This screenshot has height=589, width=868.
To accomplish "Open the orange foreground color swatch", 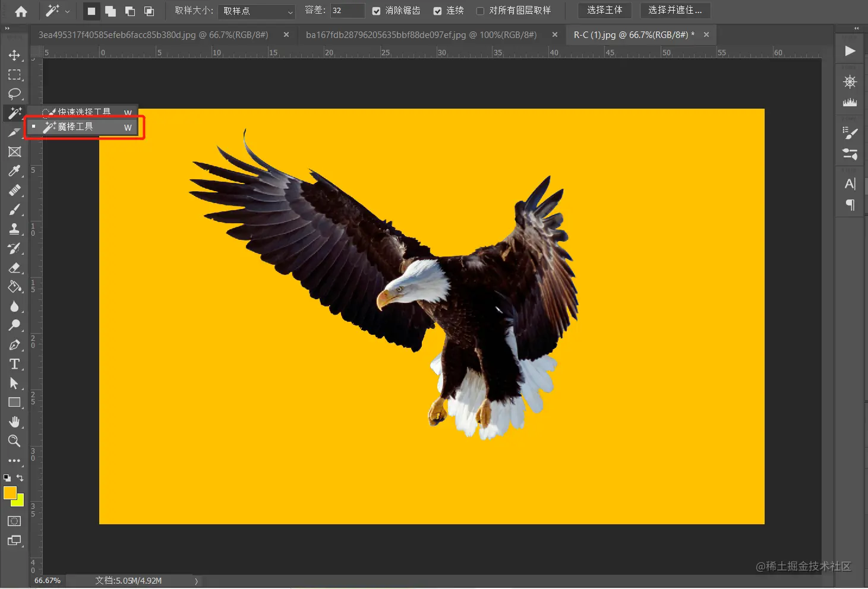I will tap(10, 493).
